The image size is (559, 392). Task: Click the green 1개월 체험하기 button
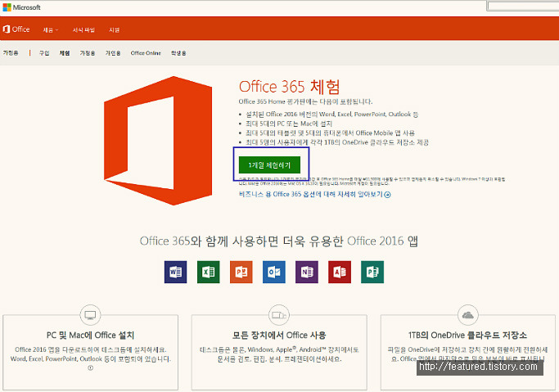point(269,165)
